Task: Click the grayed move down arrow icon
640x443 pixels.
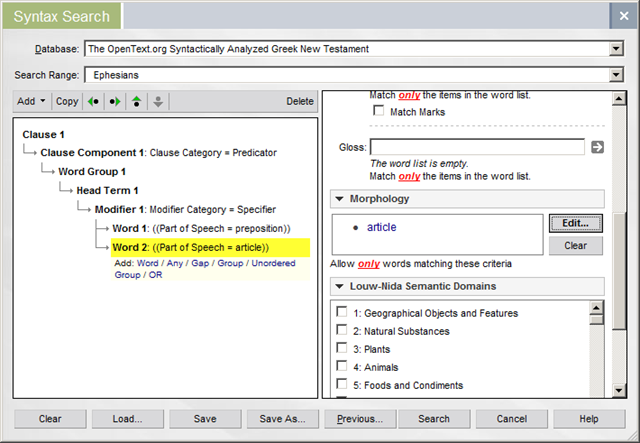Action: [x=157, y=101]
